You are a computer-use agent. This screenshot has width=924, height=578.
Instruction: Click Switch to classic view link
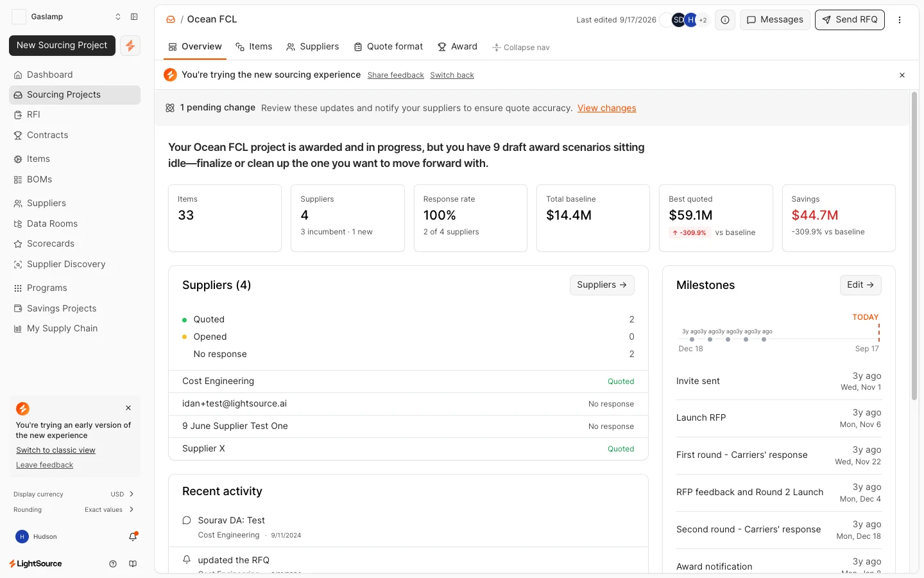tap(56, 450)
